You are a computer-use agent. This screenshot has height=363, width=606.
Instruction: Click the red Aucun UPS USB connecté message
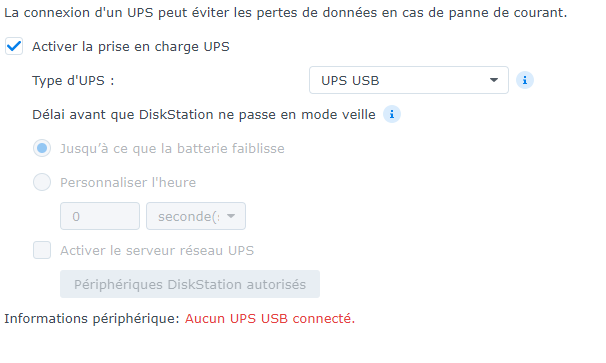click(270, 319)
